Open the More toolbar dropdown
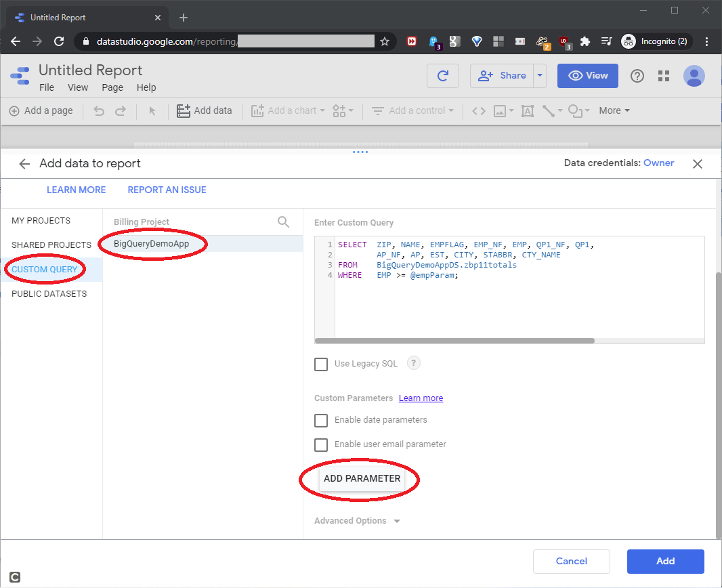The width and height of the screenshot is (722, 588). (x=614, y=110)
